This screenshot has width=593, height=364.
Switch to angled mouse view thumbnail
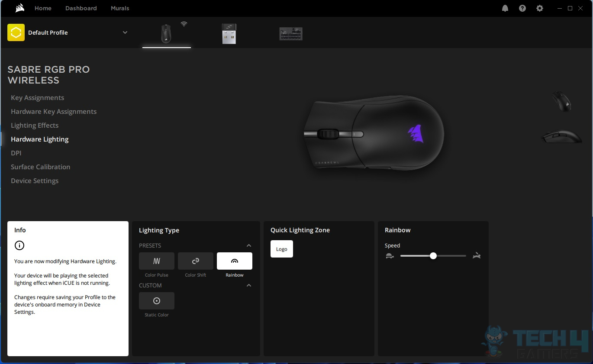(561, 101)
